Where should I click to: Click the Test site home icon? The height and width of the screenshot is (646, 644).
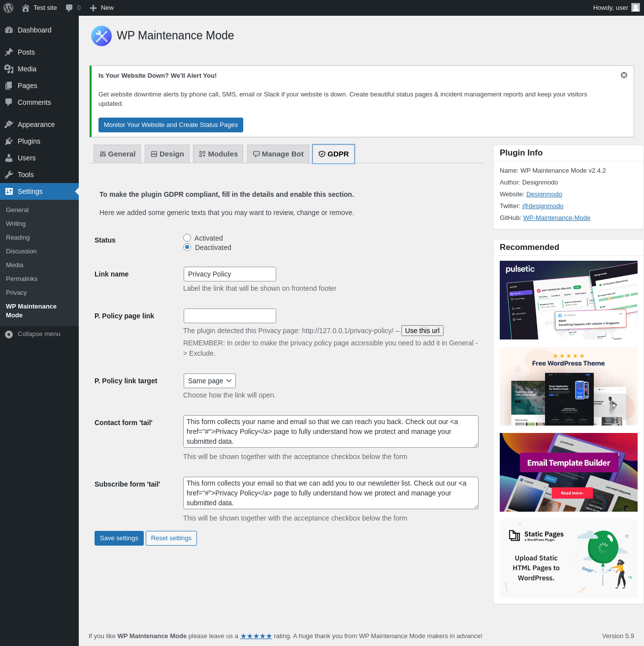[26, 8]
